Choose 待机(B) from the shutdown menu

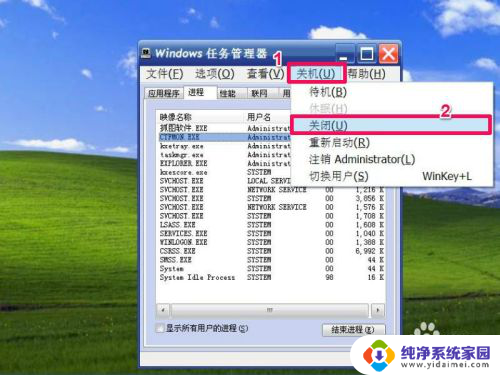[x=392, y=92]
